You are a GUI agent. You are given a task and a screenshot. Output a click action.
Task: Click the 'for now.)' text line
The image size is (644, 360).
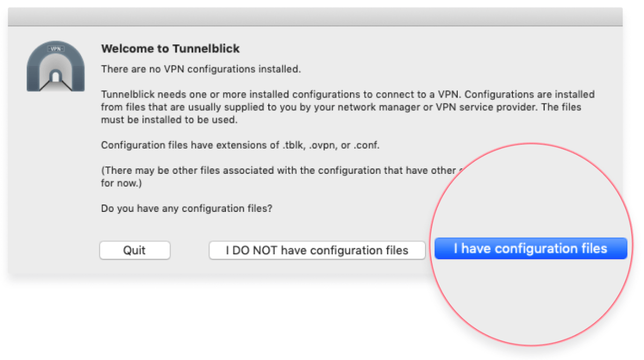click(122, 183)
